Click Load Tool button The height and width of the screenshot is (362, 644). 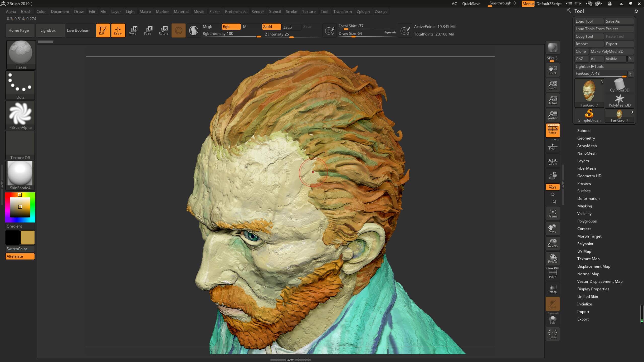(589, 21)
